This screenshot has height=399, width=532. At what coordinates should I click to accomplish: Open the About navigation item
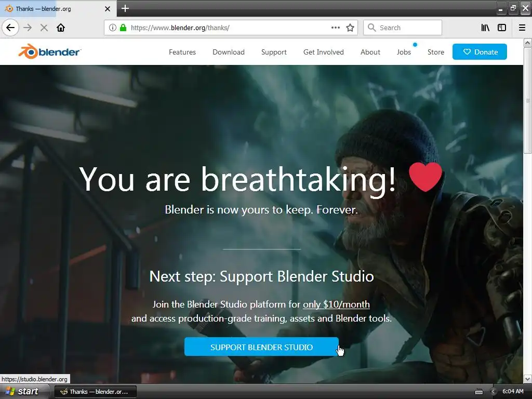370,52
